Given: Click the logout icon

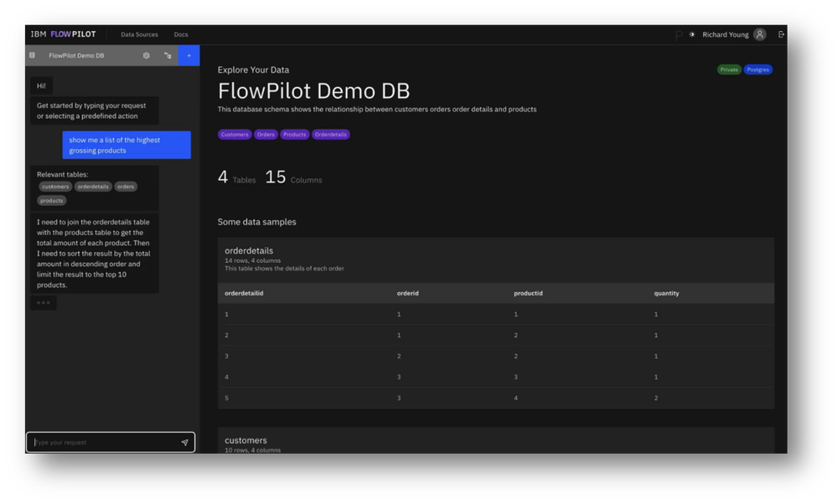Looking at the screenshot, I should tap(781, 34).
